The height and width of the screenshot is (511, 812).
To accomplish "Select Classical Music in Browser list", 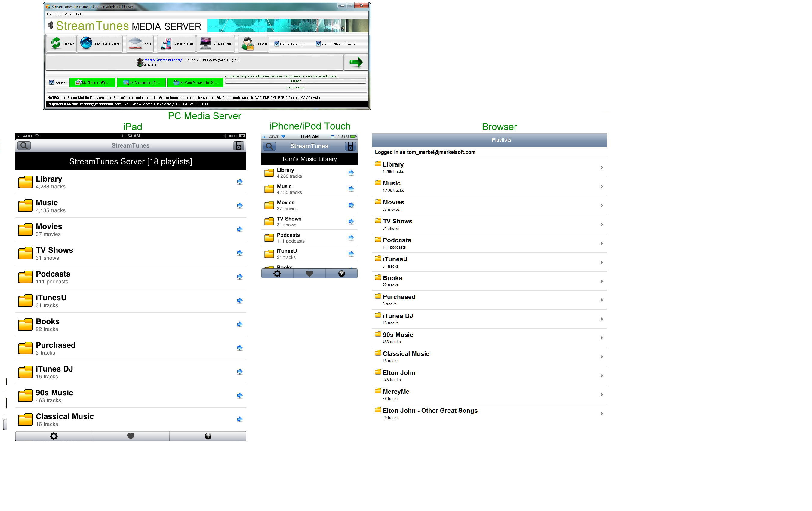I will tap(489, 356).
